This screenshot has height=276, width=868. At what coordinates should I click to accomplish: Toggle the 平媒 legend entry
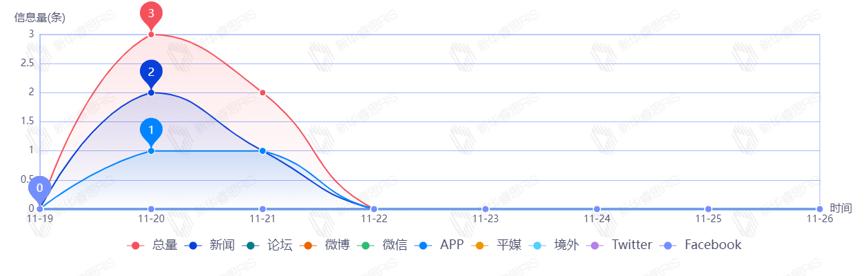497,245
